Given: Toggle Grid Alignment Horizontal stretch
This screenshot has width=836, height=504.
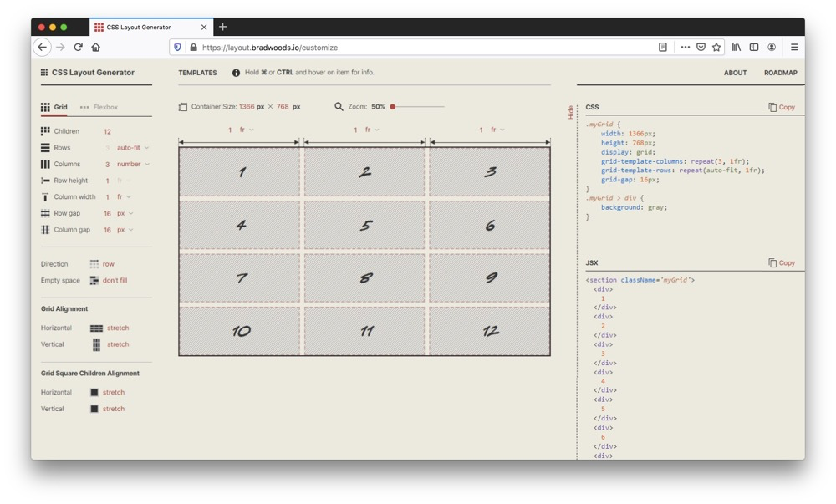Looking at the screenshot, I should tap(110, 328).
